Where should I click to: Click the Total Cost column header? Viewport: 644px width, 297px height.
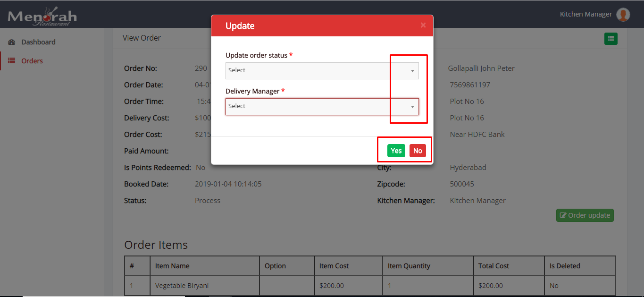point(493,266)
